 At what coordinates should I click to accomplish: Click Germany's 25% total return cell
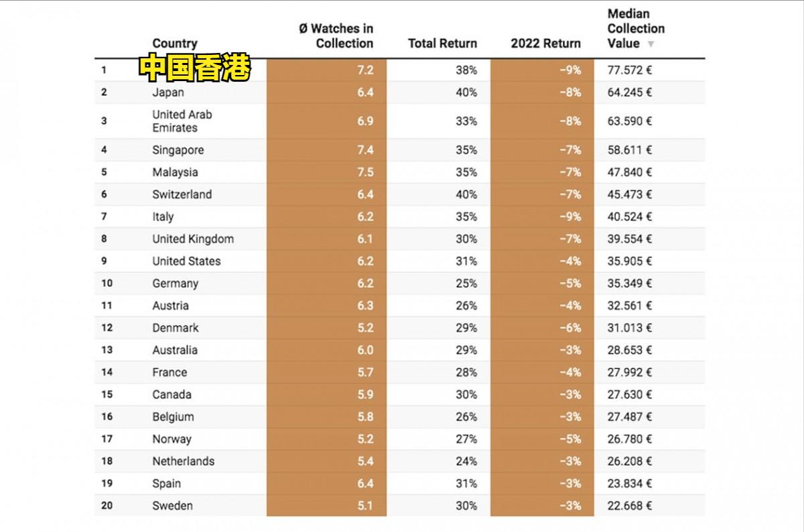[466, 283]
